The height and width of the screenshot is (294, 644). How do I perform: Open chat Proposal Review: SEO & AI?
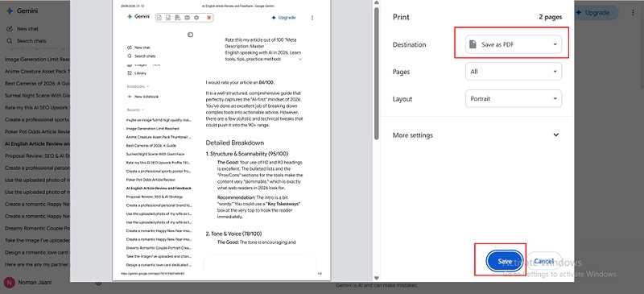click(38, 155)
